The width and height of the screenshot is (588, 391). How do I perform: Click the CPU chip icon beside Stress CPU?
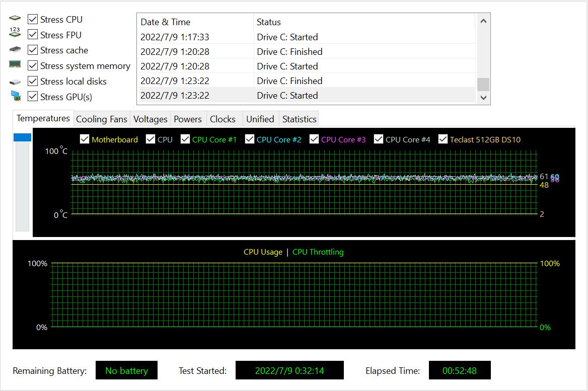[x=15, y=19]
